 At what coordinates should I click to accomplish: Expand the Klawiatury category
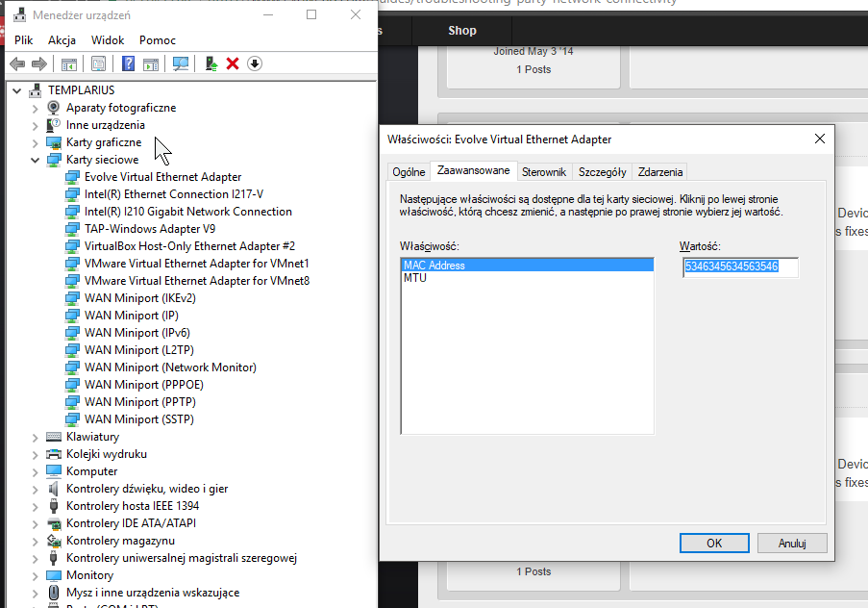pyautogui.click(x=36, y=437)
